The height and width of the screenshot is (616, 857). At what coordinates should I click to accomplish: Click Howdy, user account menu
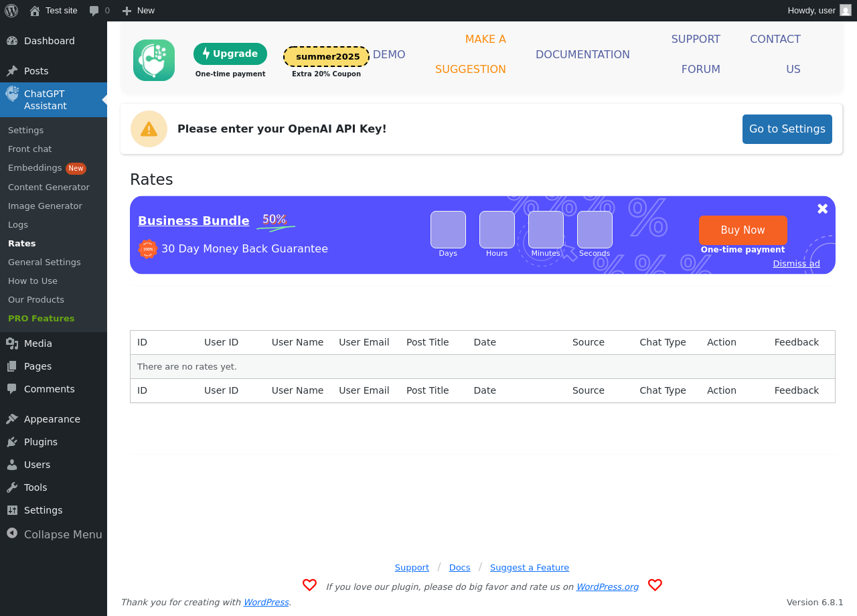[820, 11]
